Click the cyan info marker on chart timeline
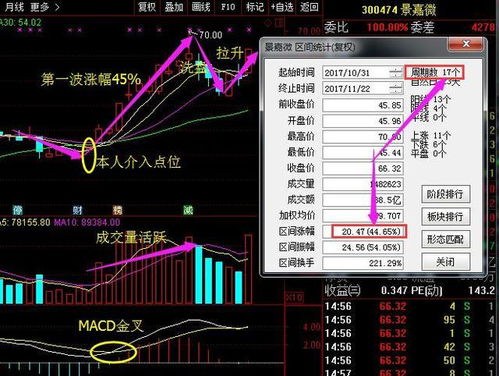The height and width of the screenshot is (376, 499). coord(17,210)
